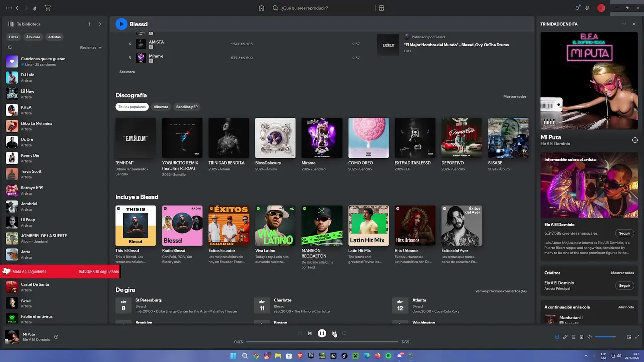Open Spotify from the taskbar
Screen dimensions: 644x362
pyautogui.click(x=388, y=356)
